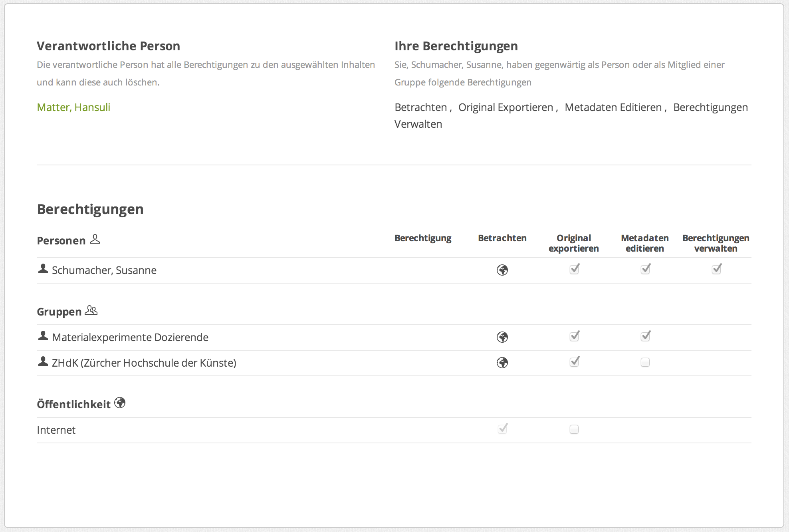Click Materialexperimente Dozierende group name
The height and width of the screenshot is (532, 789).
130,337
